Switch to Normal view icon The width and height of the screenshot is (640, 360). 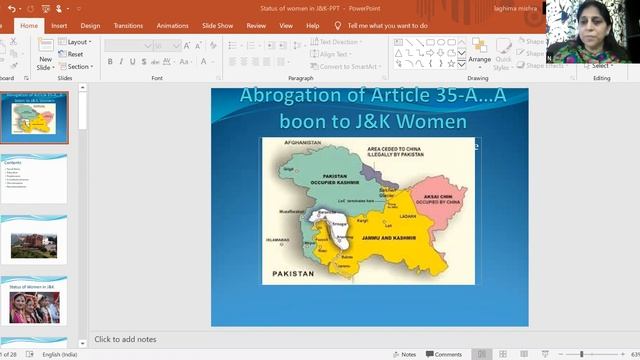tap(482, 354)
